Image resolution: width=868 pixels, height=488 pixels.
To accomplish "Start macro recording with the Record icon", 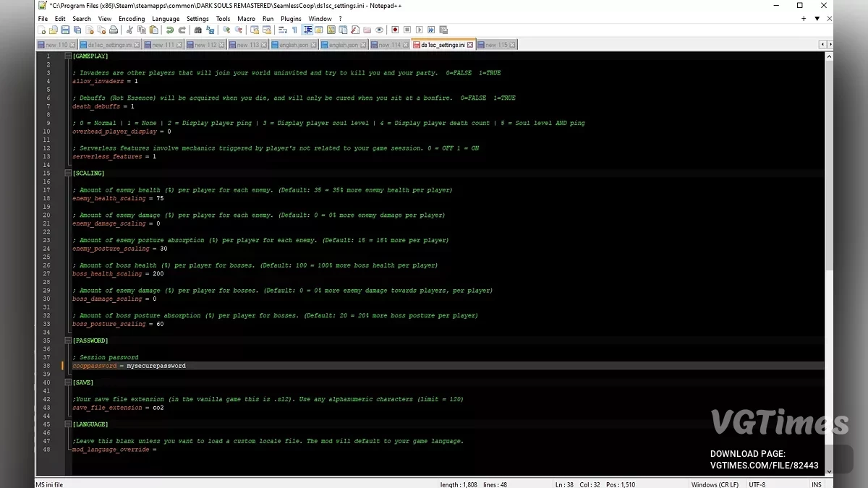I will [395, 30].
